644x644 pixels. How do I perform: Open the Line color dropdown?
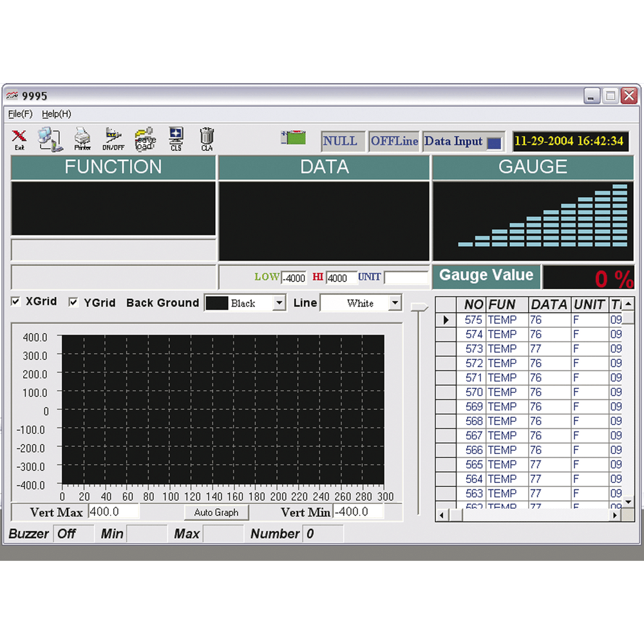click(x=395, y=303)
